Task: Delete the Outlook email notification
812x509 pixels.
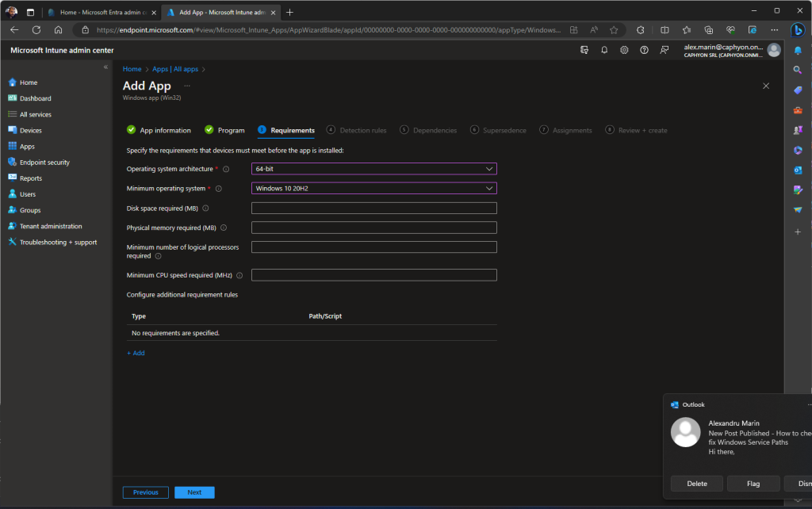Action: 696,483
